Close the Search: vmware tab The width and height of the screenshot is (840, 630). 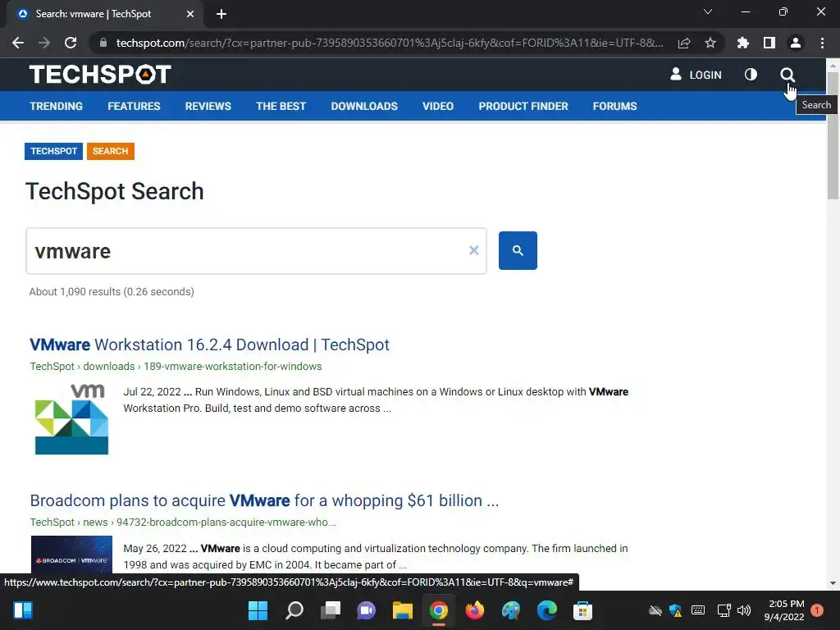(190, 14)
